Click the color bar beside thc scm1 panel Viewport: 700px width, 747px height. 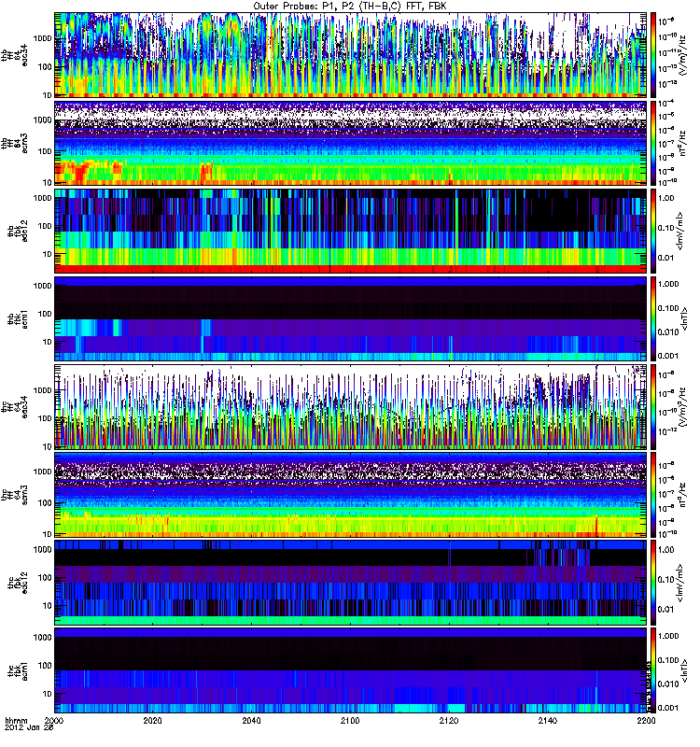coord(654,669)
